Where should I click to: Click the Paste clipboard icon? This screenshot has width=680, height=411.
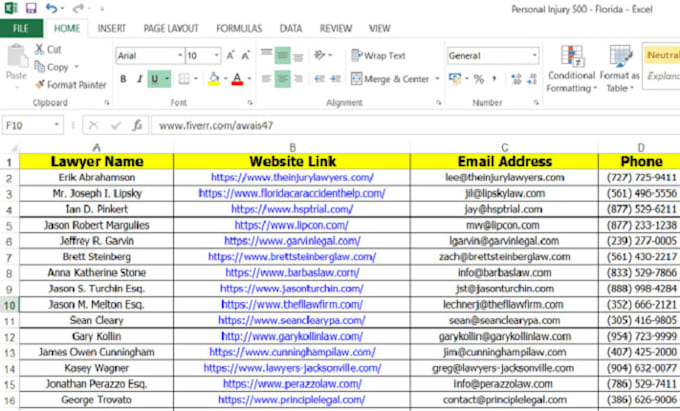16,57
